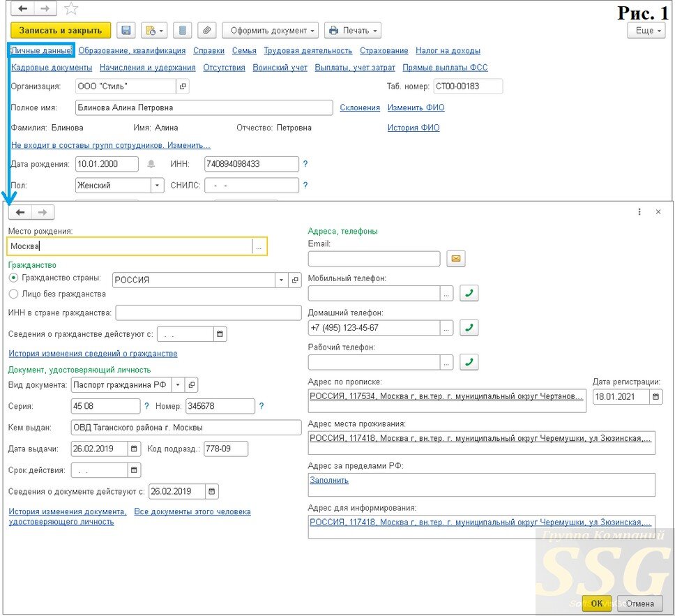Switch to Справки section
The width and height of the screenshot is (675, 616).
[208, 51]
